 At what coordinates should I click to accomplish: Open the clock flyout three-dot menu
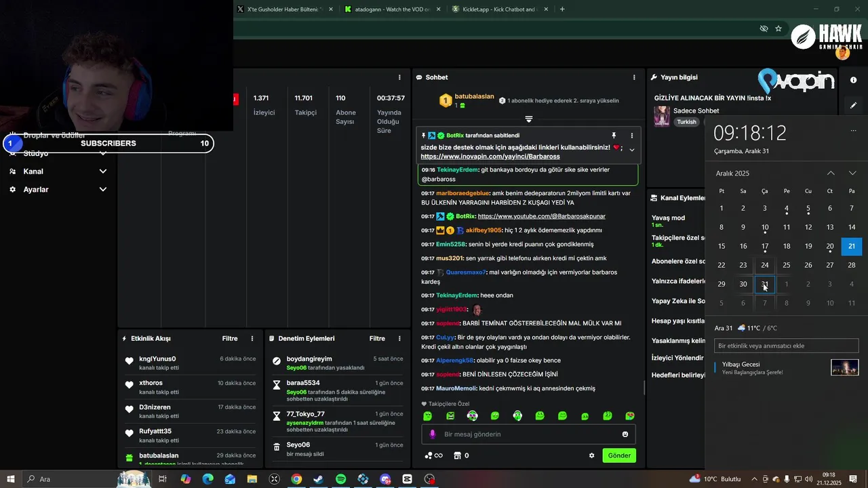coord(853,131)
